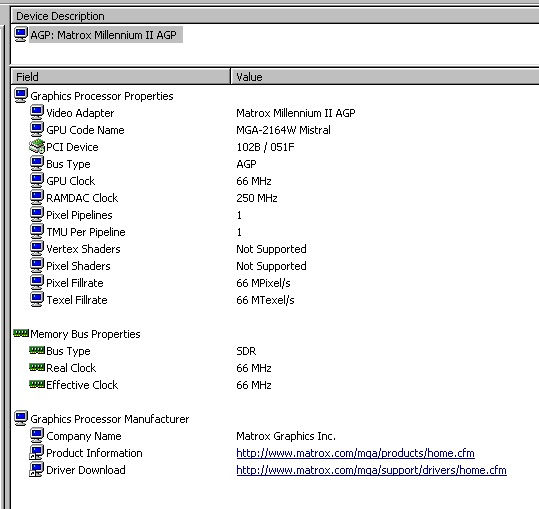Click the value 102B / 051F
This screenshot has height=509, width=539.
265,147
